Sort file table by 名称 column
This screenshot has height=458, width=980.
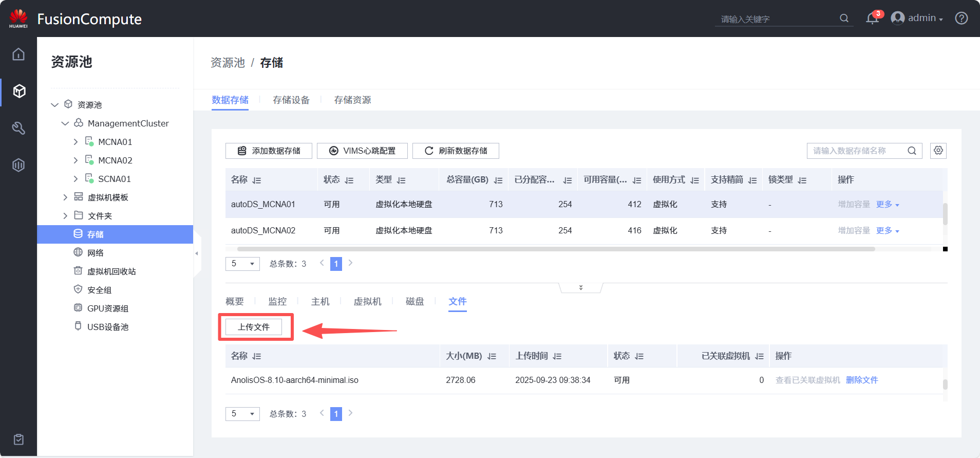click(257, 356)
